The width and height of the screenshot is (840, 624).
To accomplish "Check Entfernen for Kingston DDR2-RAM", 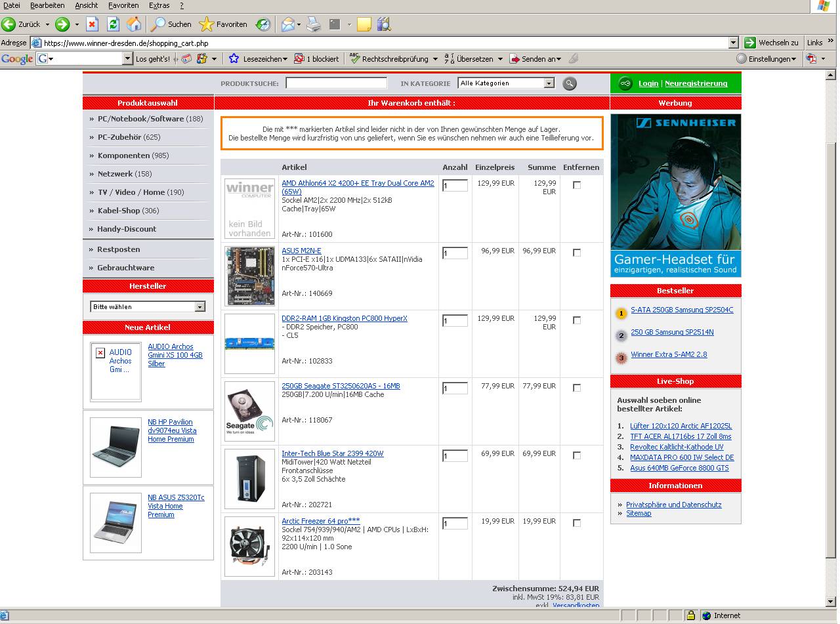I will [x=577, y=320].
